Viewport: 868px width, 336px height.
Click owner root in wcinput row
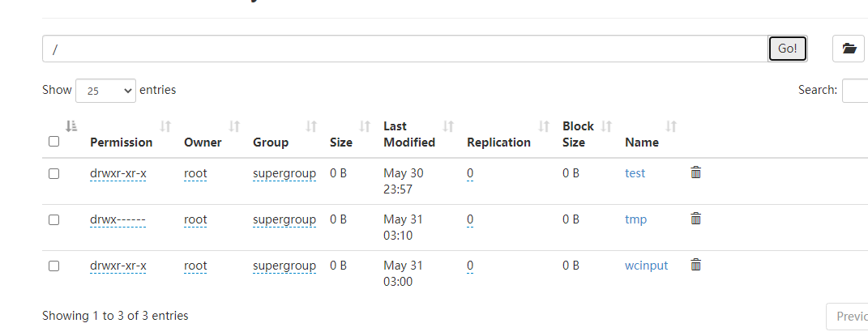pyautogui.click(x=195, y=266)
